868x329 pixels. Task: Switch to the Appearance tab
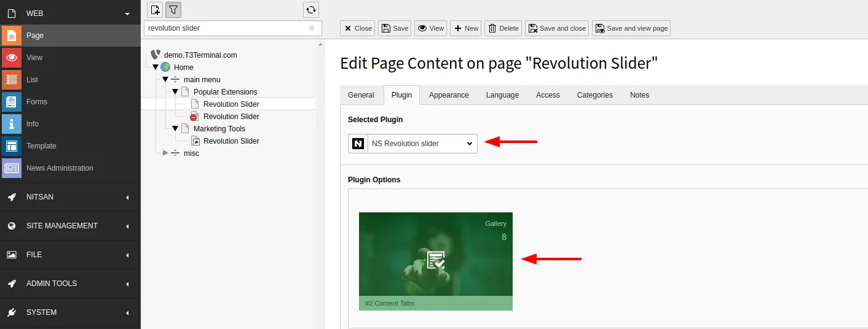click(449, 95)
